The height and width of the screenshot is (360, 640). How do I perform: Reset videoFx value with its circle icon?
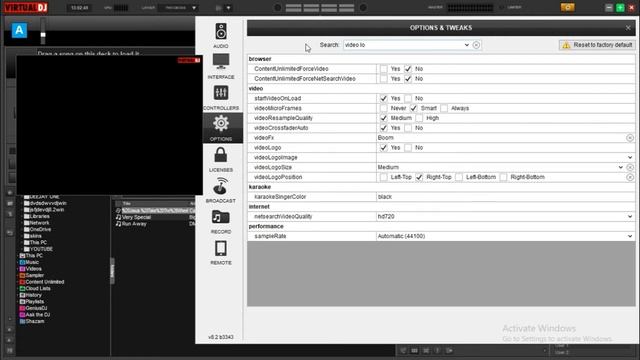click(x=630, y=138)
